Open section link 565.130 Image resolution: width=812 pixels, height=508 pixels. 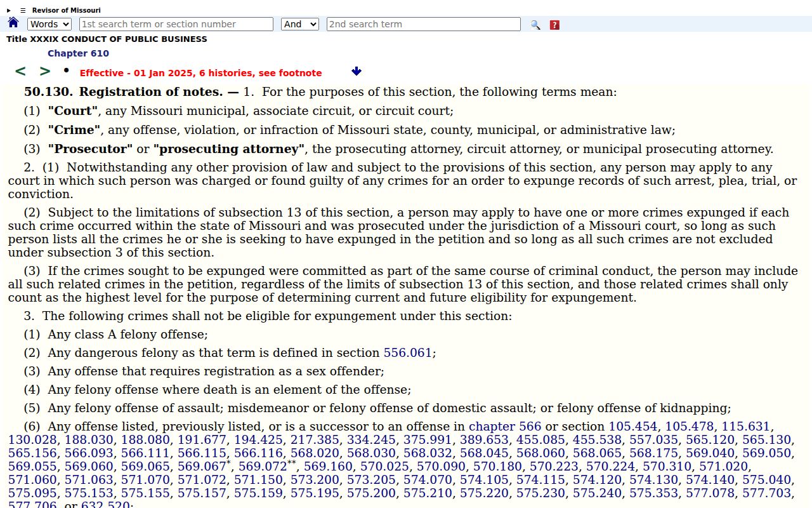click(x=766, y=439)
